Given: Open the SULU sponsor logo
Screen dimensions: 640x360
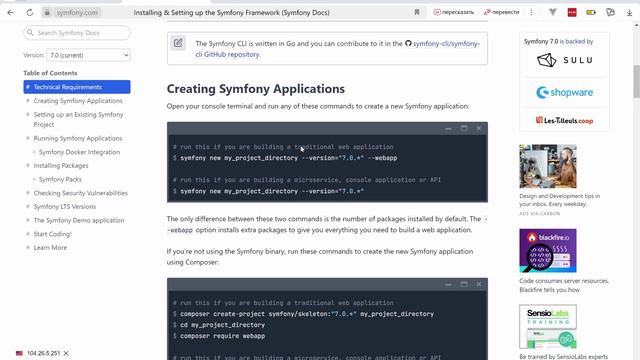Looking at the screenshot, I should [x=564, y=60].
